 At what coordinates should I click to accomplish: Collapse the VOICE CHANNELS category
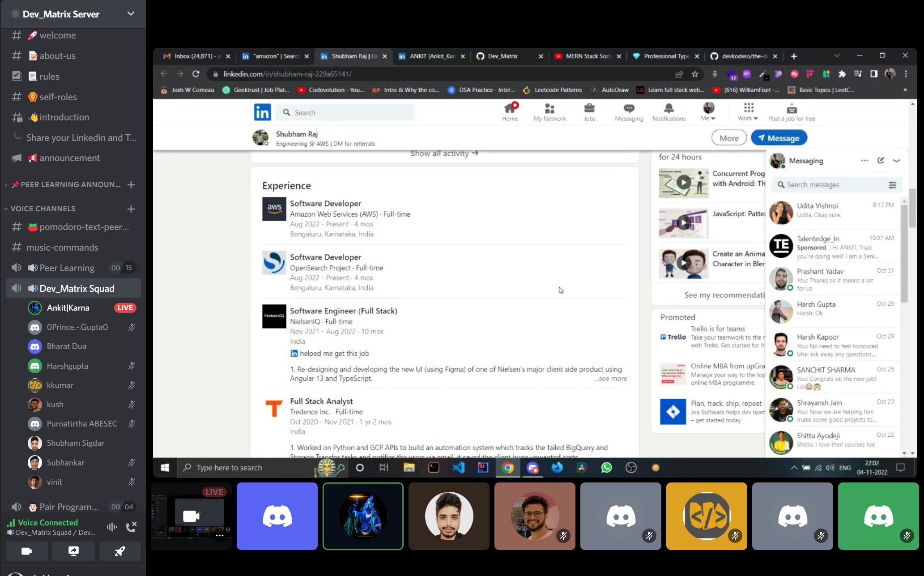[43, 209]
